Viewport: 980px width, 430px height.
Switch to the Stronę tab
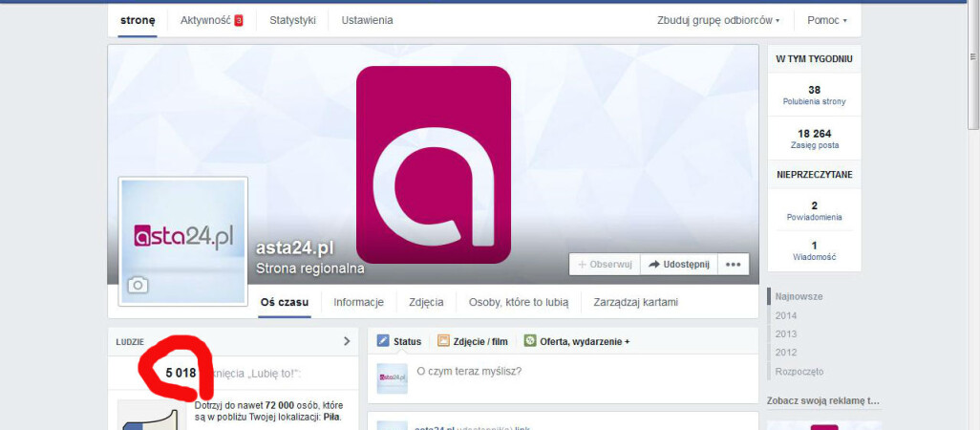pyautogui.click(x=138, y=20)
